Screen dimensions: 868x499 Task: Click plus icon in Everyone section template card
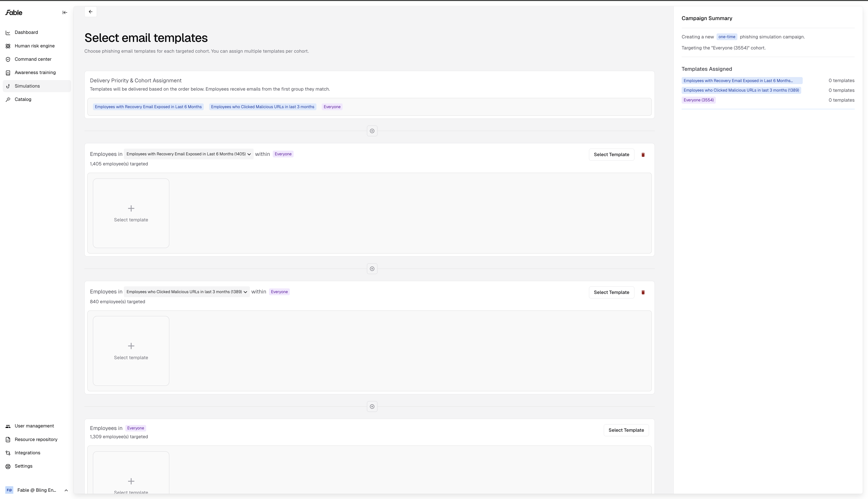tap(131, 481)
